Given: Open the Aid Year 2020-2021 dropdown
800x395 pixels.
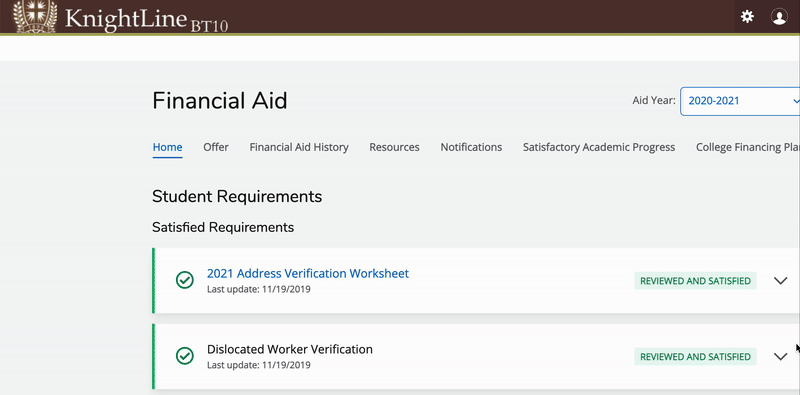Looking at the screenshot, I should click(x=740, y=101).
